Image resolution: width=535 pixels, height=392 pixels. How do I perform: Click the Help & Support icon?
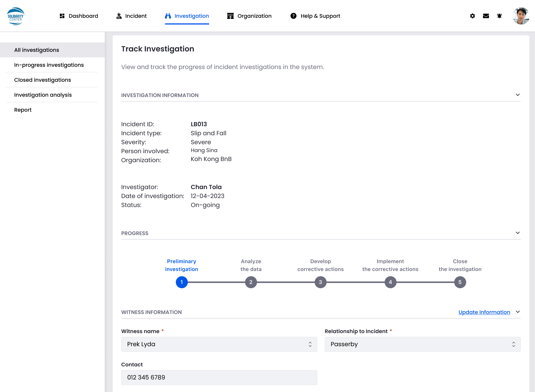tap(293, 16)
